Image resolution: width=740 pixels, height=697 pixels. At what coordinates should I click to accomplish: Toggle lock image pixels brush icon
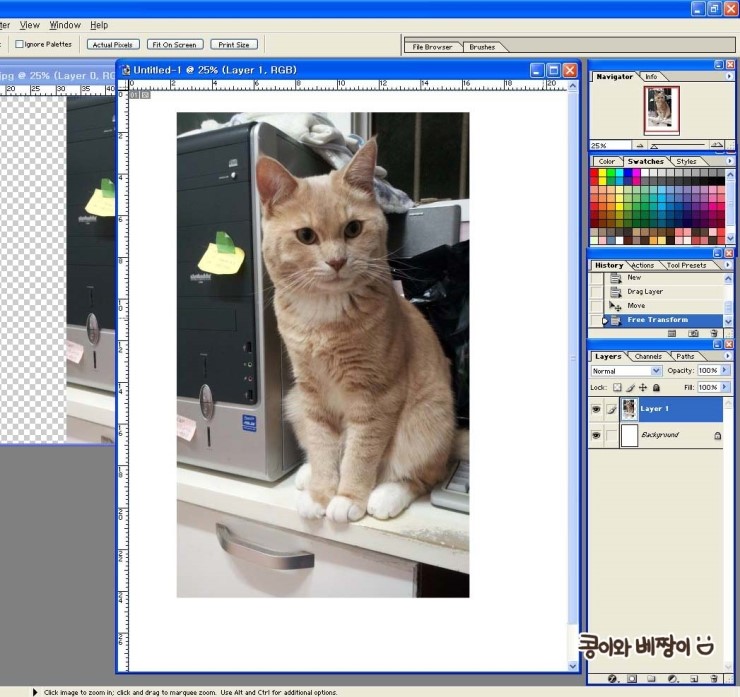(631, 387)
